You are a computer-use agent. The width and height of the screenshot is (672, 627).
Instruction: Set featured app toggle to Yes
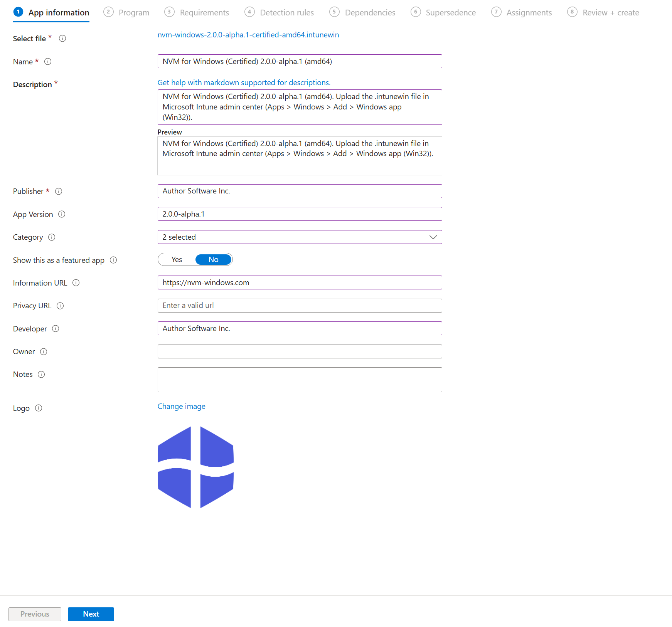click(x=177, y=260)
